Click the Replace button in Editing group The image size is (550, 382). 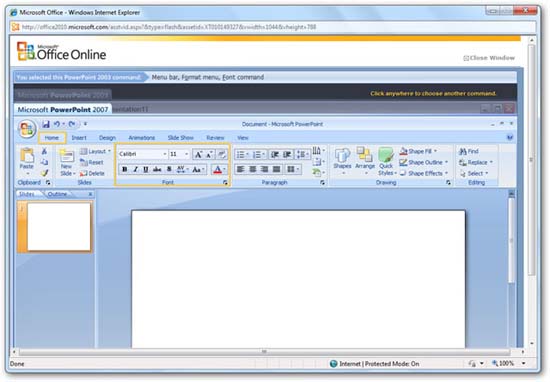coord(476,162)
